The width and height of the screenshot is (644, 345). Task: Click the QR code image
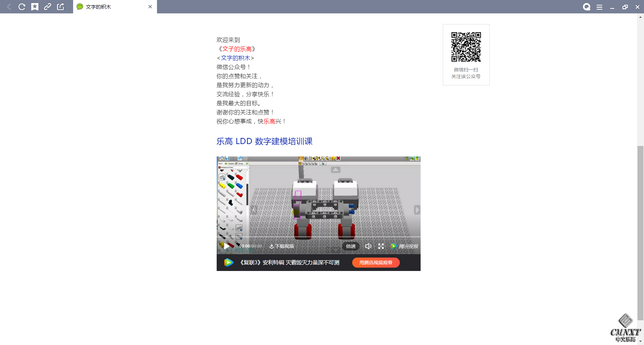click(x=466, y=47)
